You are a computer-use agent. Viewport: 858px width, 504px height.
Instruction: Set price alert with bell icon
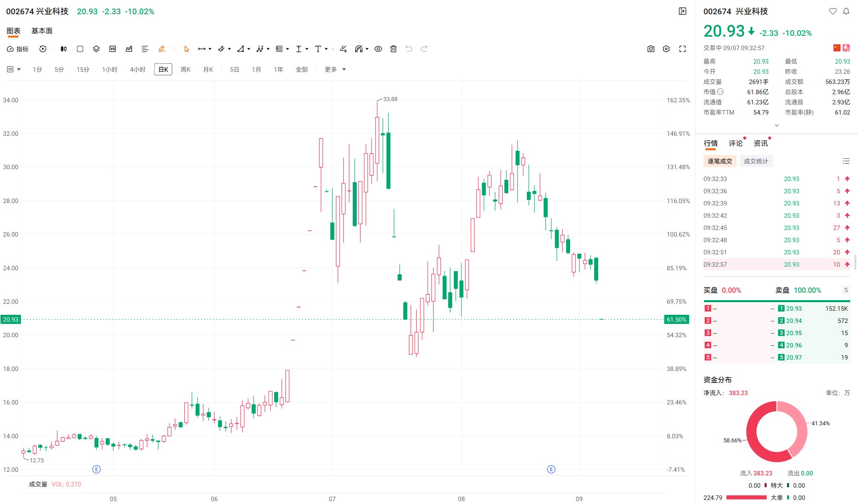pos(846,11)
